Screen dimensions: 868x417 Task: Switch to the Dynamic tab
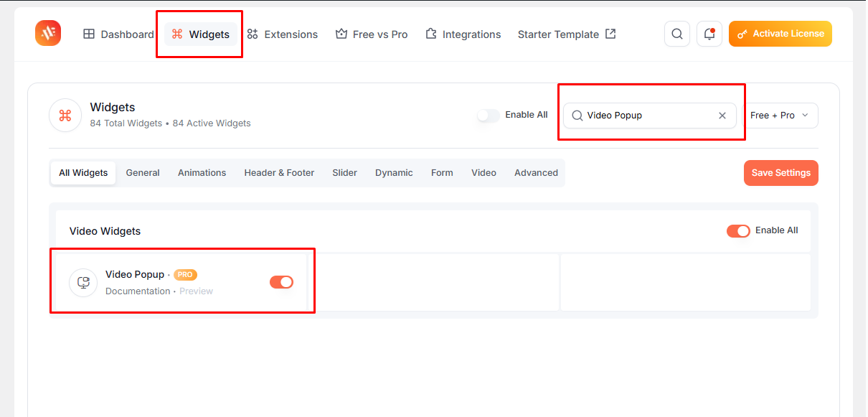point(394,173)
